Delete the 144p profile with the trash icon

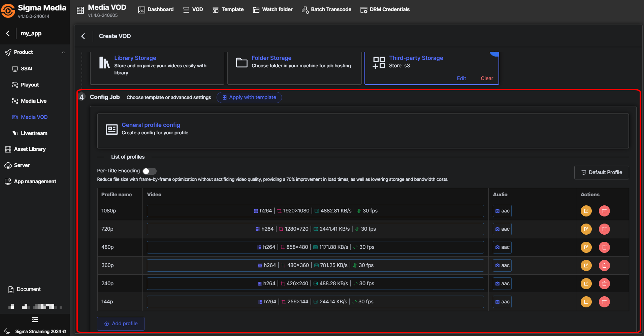604,302
